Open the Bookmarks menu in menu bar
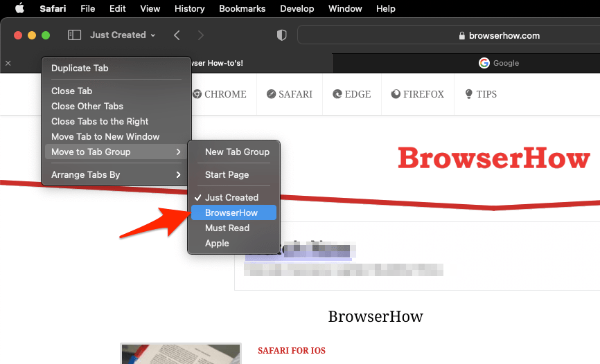 point(242,9)
